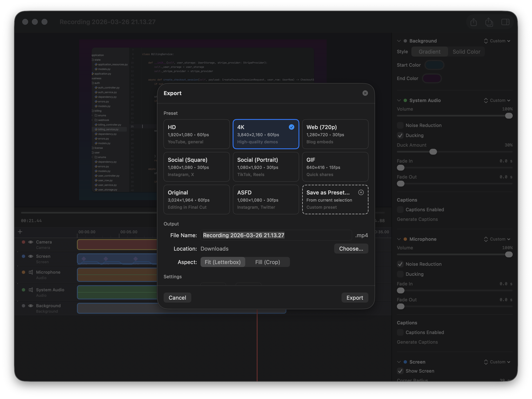This screenshot has height=399, width=532.
Task: Uncheck Noise Reduction under Microphone
Action: 400,264
